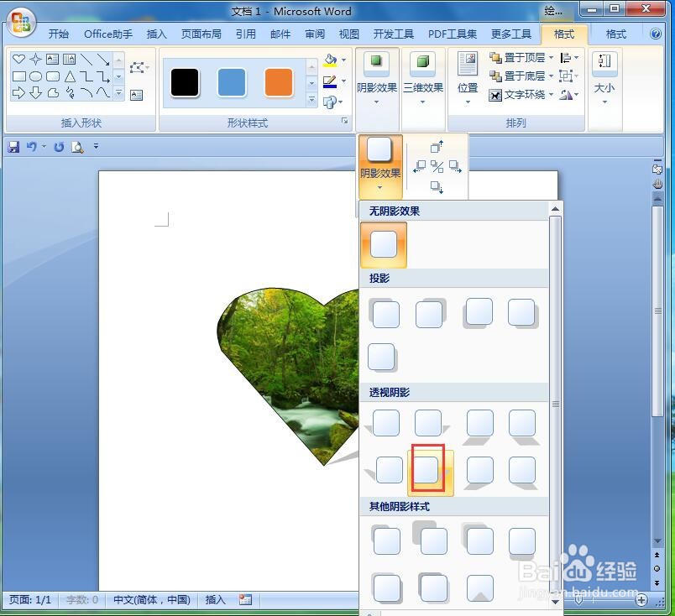The height and width of the screenshot is (616, 675).
Task: Apply the orange shape style swatch
Action: coord(279,81)
